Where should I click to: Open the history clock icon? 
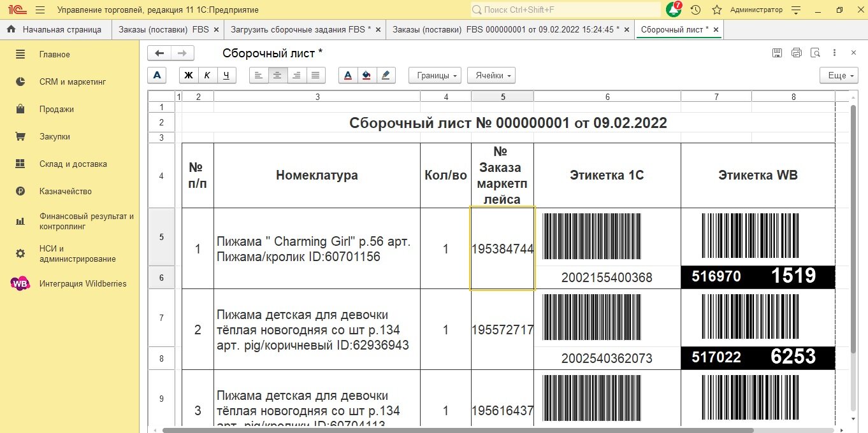point(695,10)
